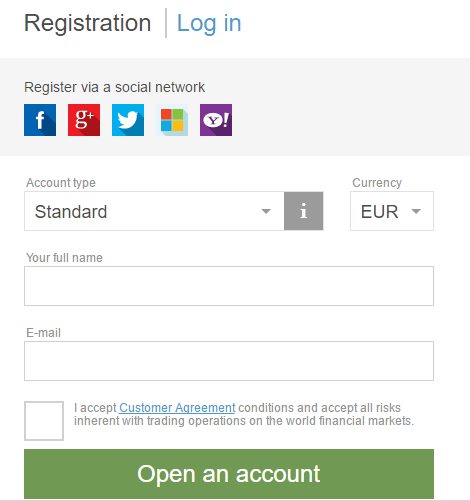Image resolution: width=470 pixels, height=501 pixels.
Task: Open the Customer Agreement link
Action: click(177, 408)
